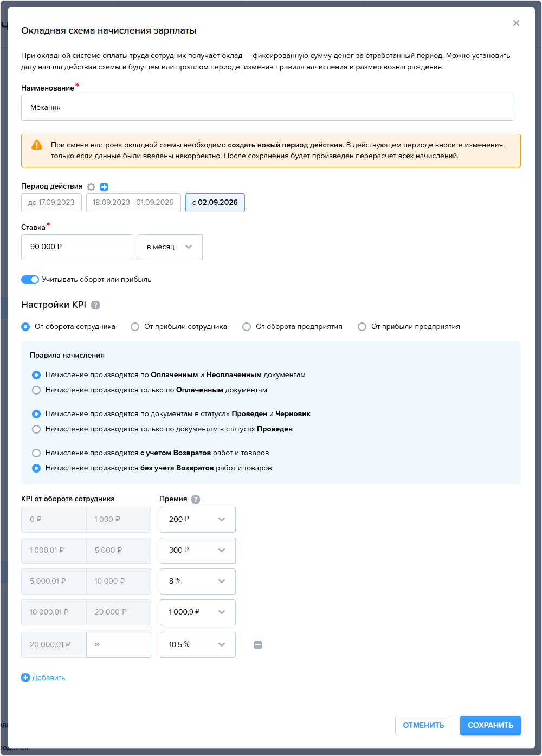Screen dimensions: 542x756
Task: Close the salary scheme dialog
Action: [x=516, y=23]
